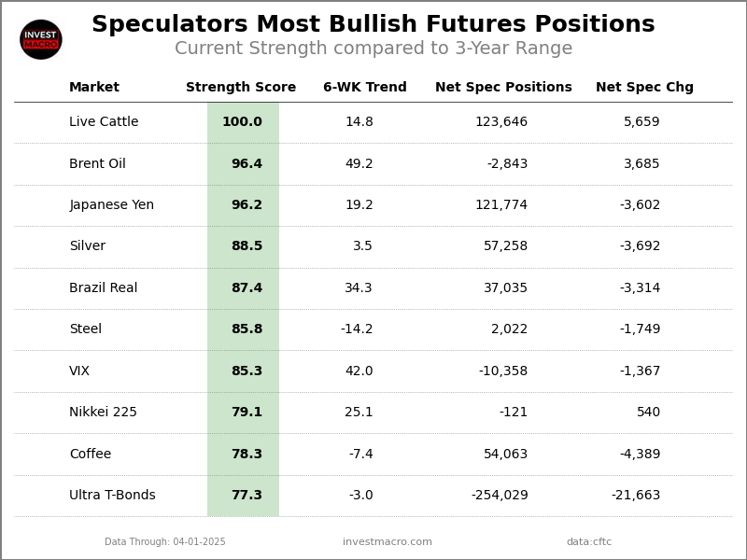Select the Japanese Yen row label
747x560 pixels.
click(111, 205)
